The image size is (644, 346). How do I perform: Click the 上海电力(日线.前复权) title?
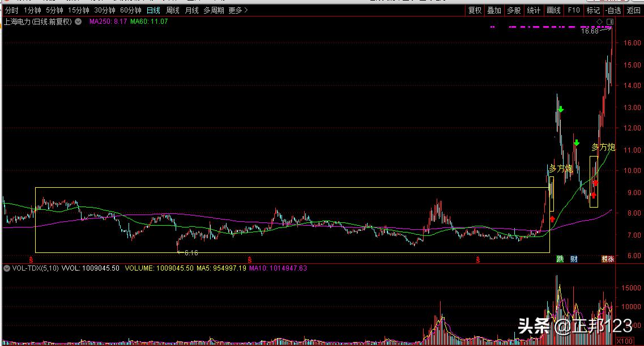pos(38,22)
